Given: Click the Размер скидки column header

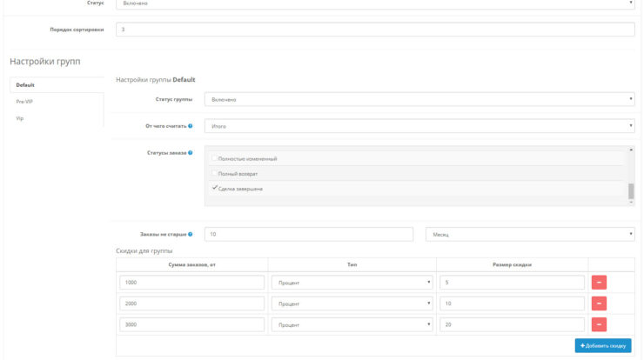Looking at the screenshot, I should click(x=513, y=264).
